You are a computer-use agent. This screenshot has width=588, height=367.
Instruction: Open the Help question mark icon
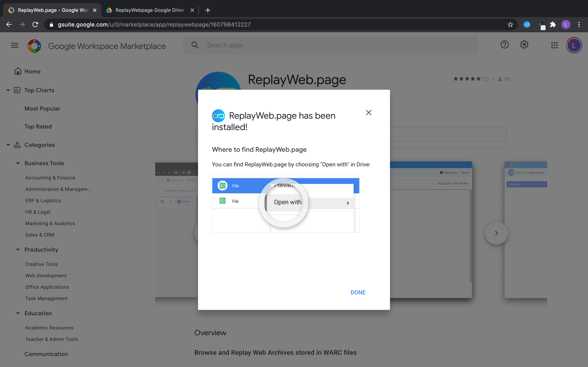pyautogui.click(x=504, y=45)
